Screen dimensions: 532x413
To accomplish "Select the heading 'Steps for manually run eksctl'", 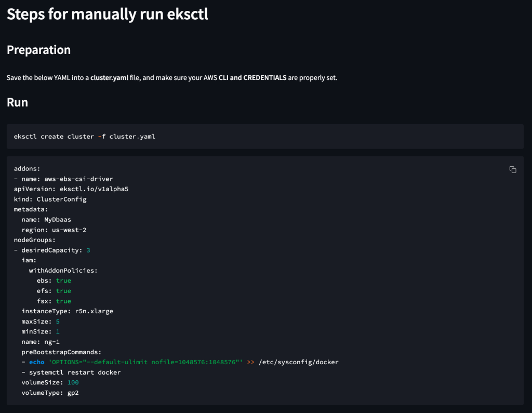I will [x=107, y=14].
